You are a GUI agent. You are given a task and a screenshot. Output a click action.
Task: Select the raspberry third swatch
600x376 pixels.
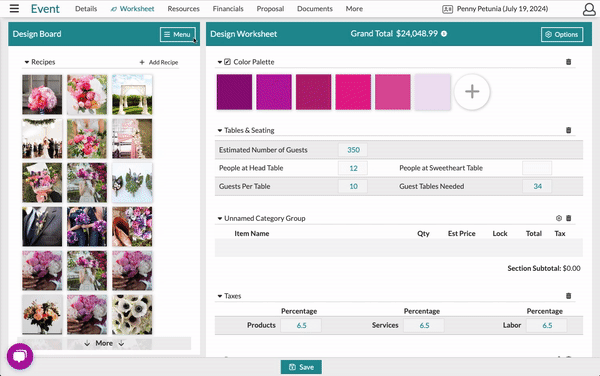(x=313, y=92)
